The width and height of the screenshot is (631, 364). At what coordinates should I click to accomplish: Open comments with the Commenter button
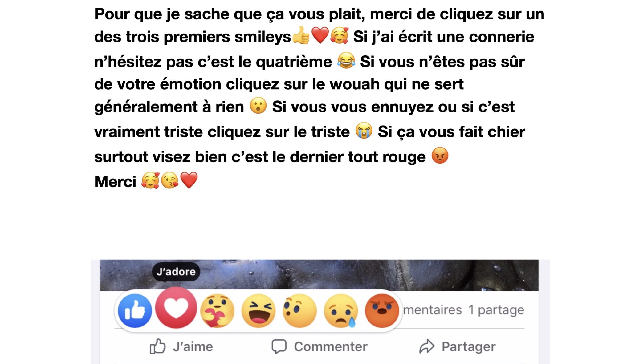tap(320, 346)
